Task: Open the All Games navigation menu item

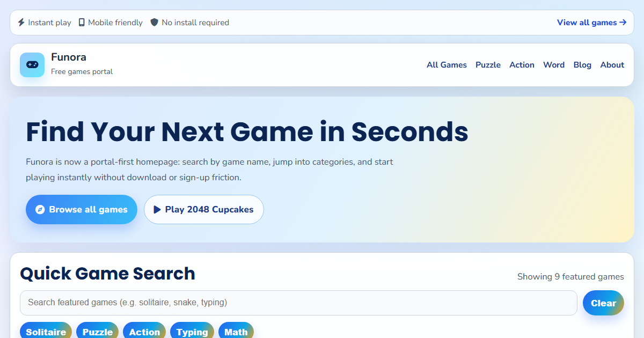Action: pyautogui.click(x=447, y=64)
